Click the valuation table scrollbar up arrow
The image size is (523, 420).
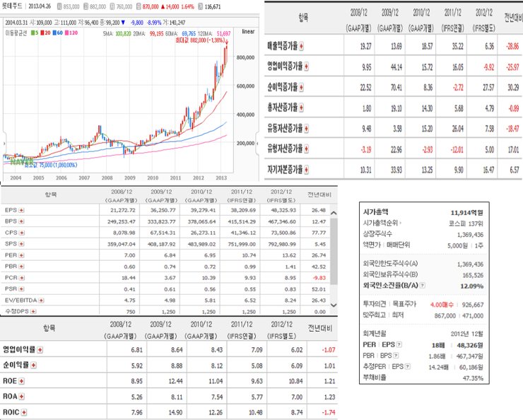[x=334, y=213]
